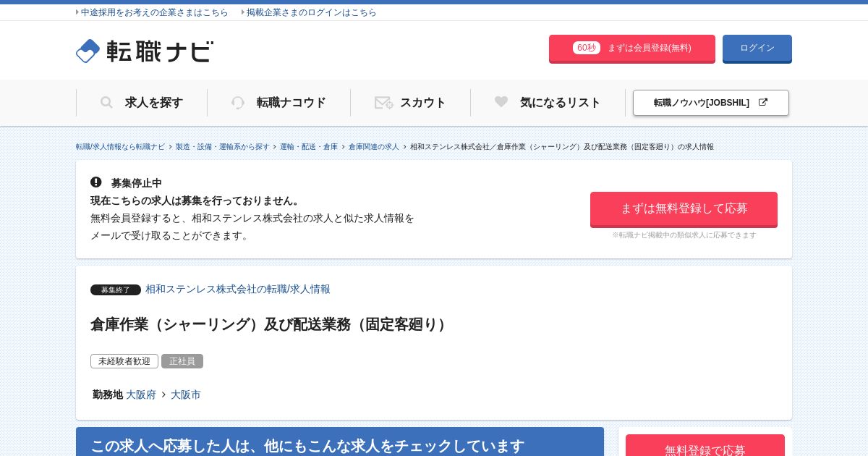Image resolution: width=868 pixels, height=456 pixels.
Task: Click the 無料登録で応募 button
Action: click(x=705, y=446)
